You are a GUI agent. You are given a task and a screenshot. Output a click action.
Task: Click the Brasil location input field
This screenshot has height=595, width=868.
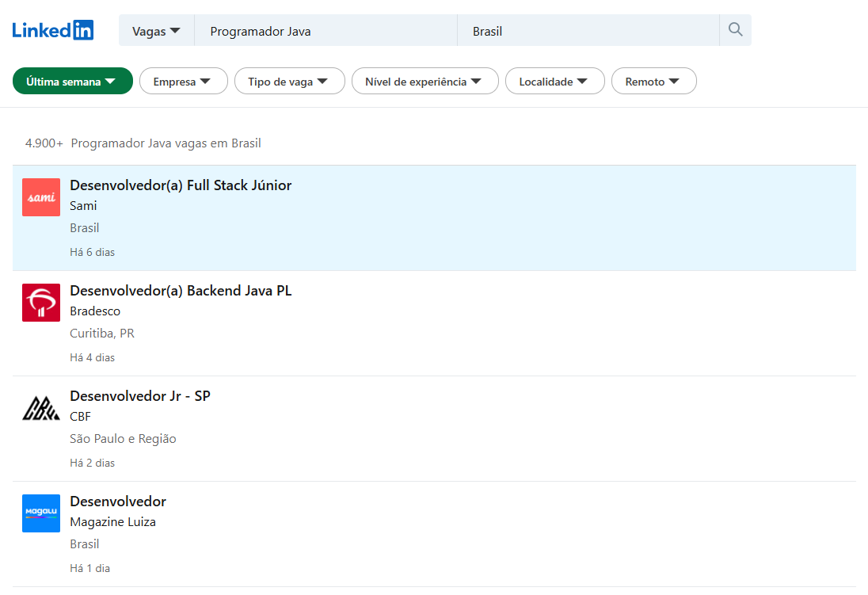click(x=586, y=31)
